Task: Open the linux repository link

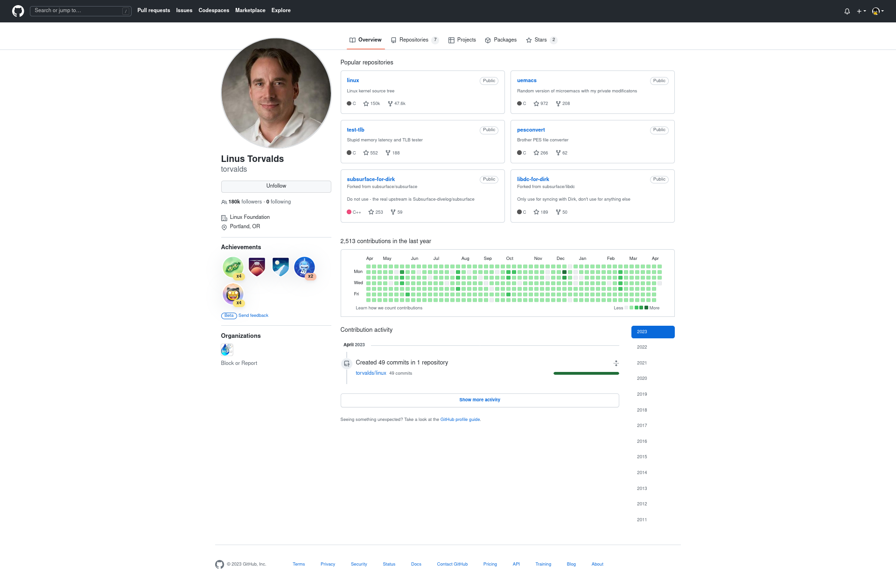Action: click(353, 81)
